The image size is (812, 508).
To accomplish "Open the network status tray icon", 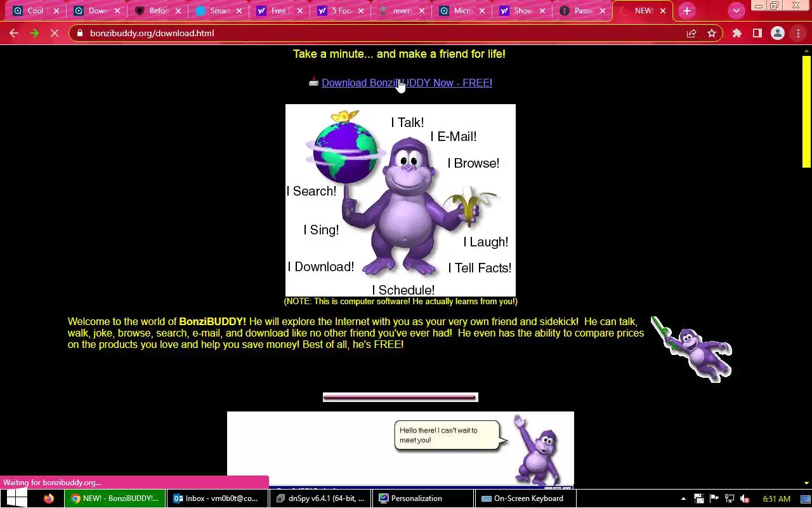I will [730, 498].
